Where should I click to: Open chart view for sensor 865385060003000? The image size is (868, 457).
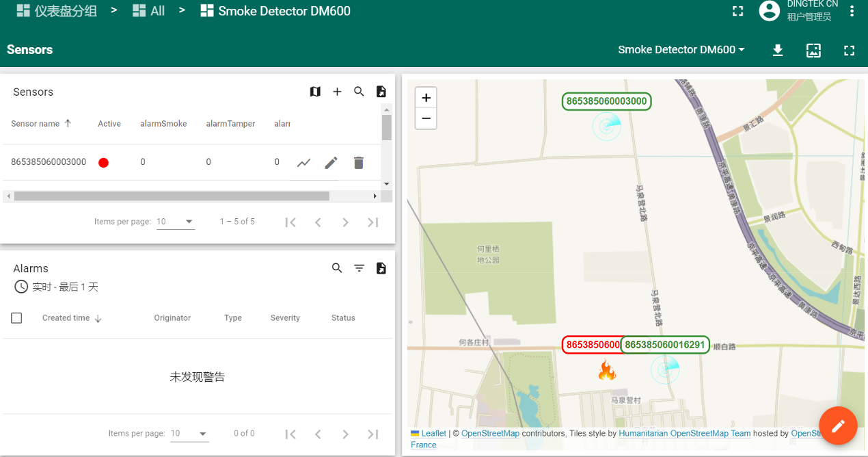coord(303,162)
